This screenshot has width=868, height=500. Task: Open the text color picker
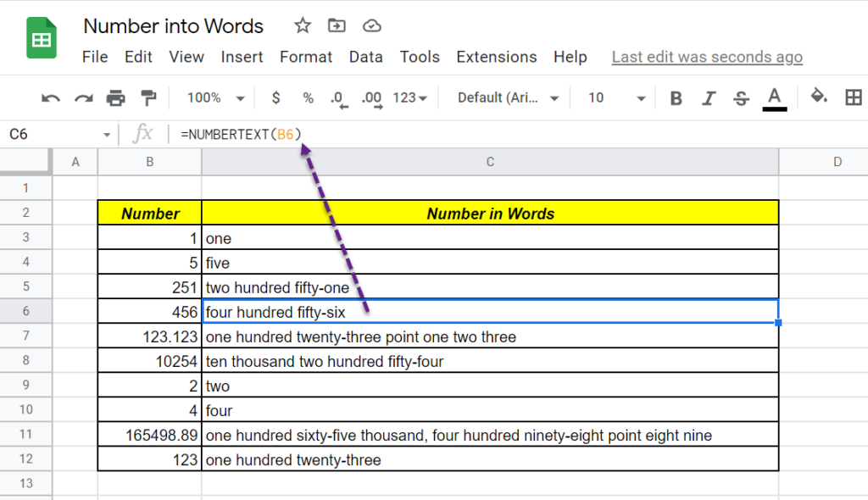(774, 97)
